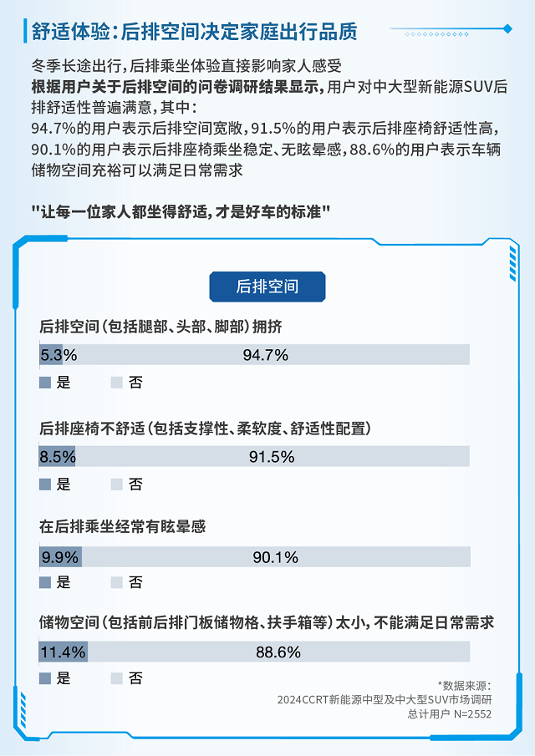535x756 pixels.
Task: Click the 88.6% light bar segment
Action: 278,652
